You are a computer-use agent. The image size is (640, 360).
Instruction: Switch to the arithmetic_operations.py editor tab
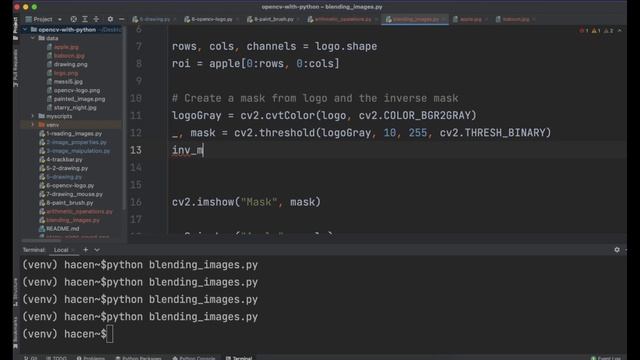coord(342,19)
